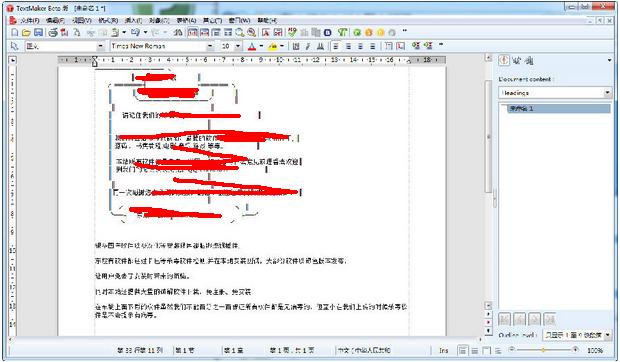Click the second green-red outline level icon
This screenshot has height=362, width=620.
click(x=428, y=46)
